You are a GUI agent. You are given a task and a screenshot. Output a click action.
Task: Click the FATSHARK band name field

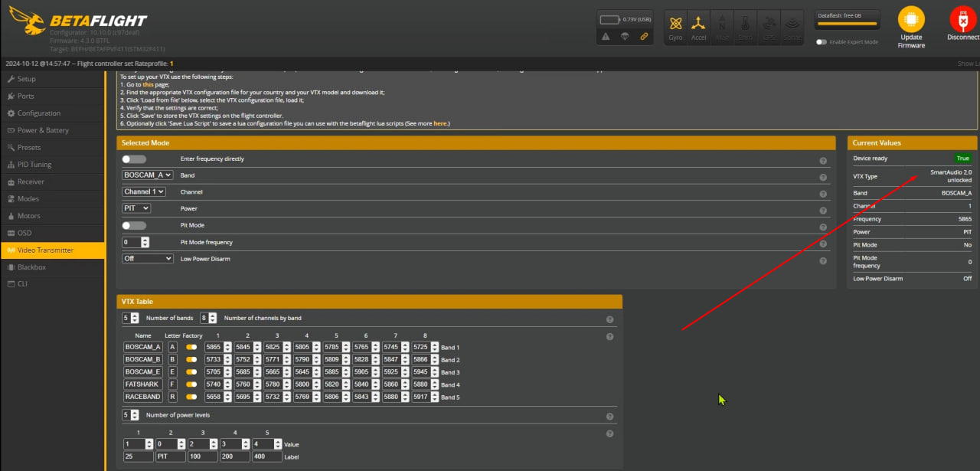click(143, 384)
